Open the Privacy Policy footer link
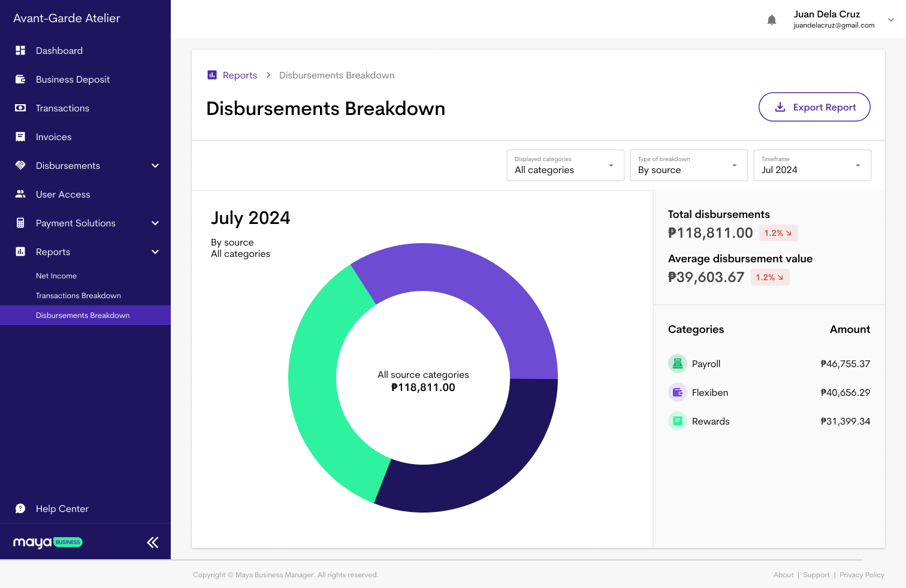The width and height of the screenshot is (906, 588). pyautogui.click(x=862, y=575)
